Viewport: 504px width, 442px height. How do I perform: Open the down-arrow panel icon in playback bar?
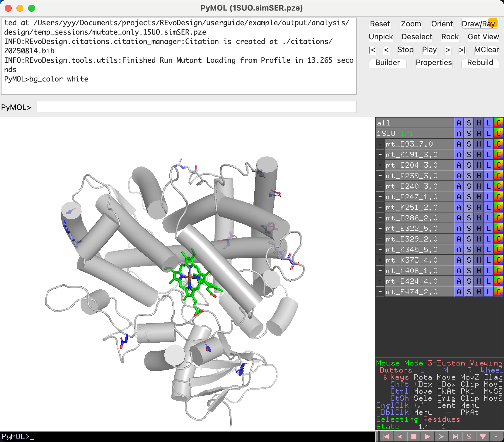483,436
